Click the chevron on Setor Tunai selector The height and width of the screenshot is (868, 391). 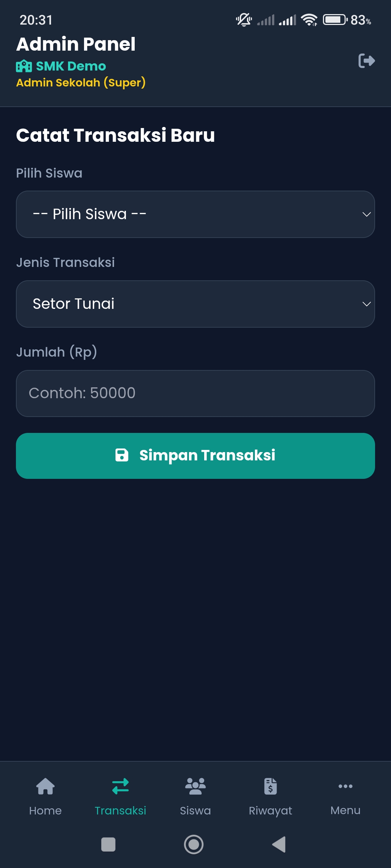pyautogui.click(x=366, y=304)
